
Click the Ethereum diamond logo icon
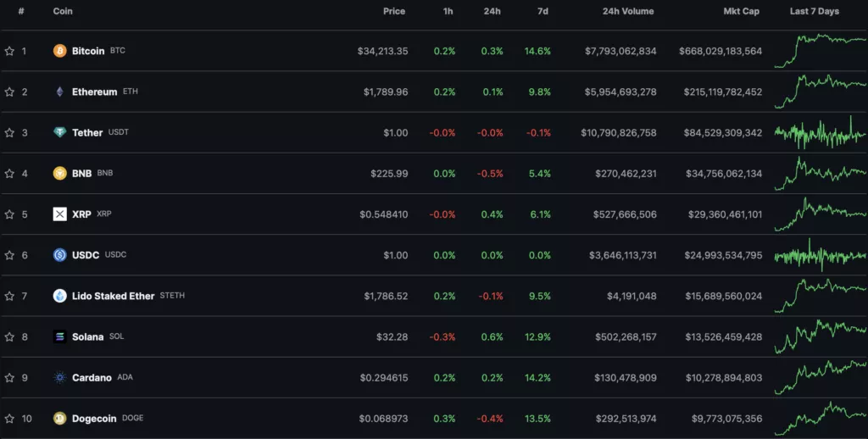click(x=60, y=92)
